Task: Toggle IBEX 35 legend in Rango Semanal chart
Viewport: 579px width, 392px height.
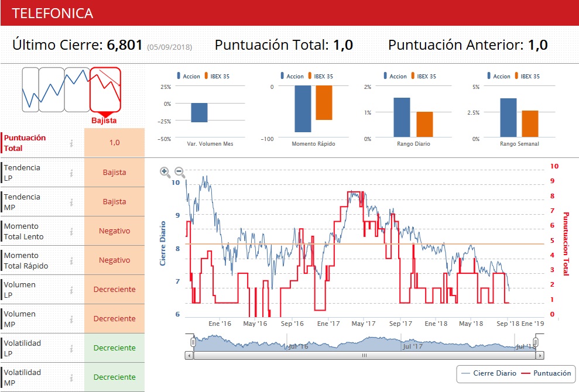Action: pyautogui.click(x=527, y=76)
